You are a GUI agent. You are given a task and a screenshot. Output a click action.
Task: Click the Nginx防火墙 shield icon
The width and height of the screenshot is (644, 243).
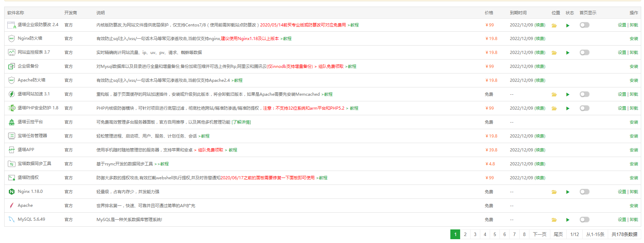coord(11,38)
